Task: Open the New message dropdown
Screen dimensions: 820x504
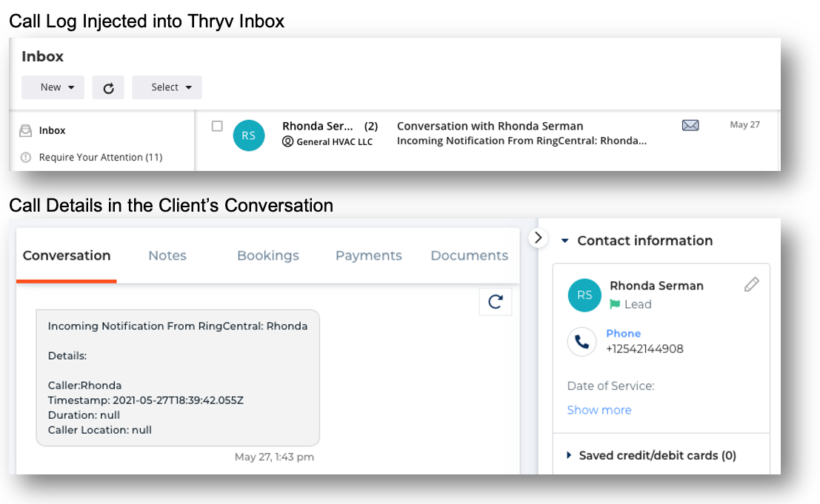Action: tap(53, 87)
